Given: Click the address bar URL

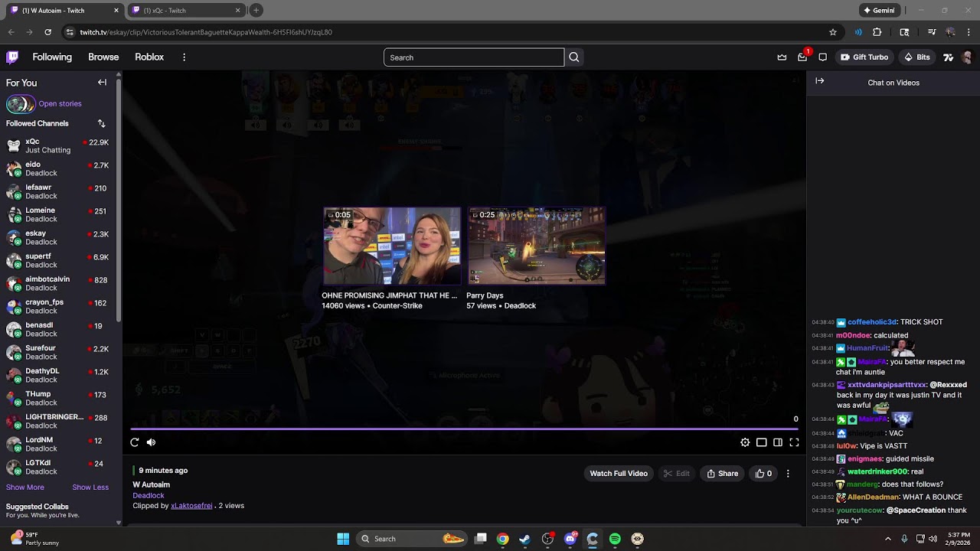Looking at the screenshot, I should (x=206, y=32).
